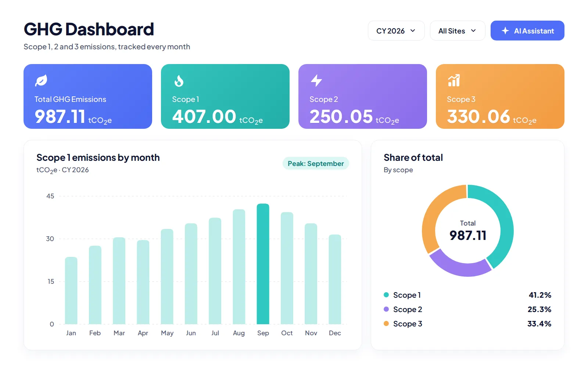This screenshot has width=588, height=368.
Task: Click the flame icon on Scope 1 card
Action: coord(179,81)
